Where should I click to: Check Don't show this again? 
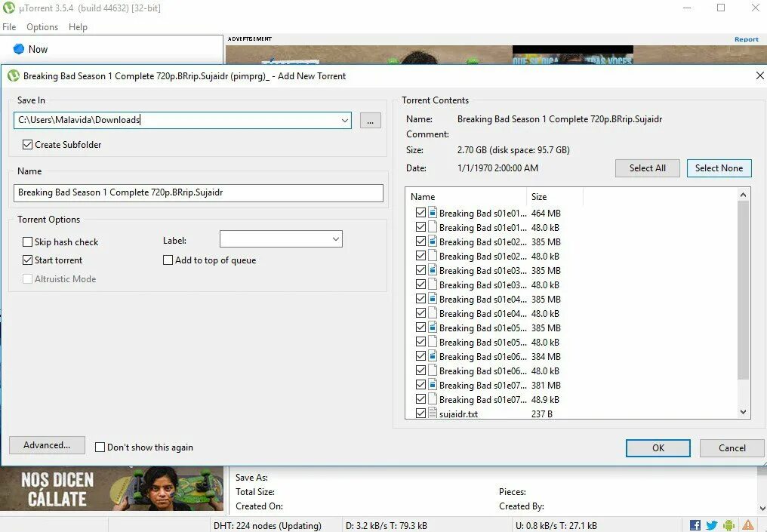100,447
